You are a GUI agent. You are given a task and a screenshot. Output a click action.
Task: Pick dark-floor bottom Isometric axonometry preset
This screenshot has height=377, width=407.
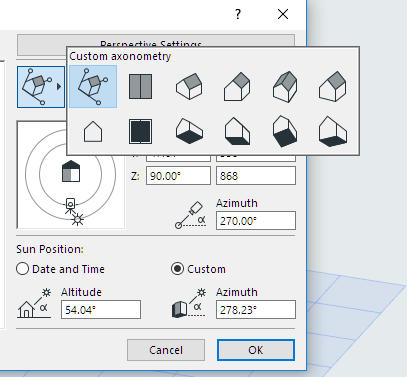(x=189, y=131)
